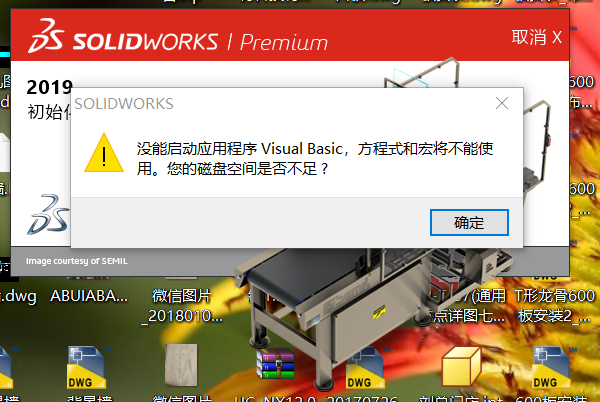Select the rightmost DWG file icon
The image size is (600, 402).
pos(551,367)
